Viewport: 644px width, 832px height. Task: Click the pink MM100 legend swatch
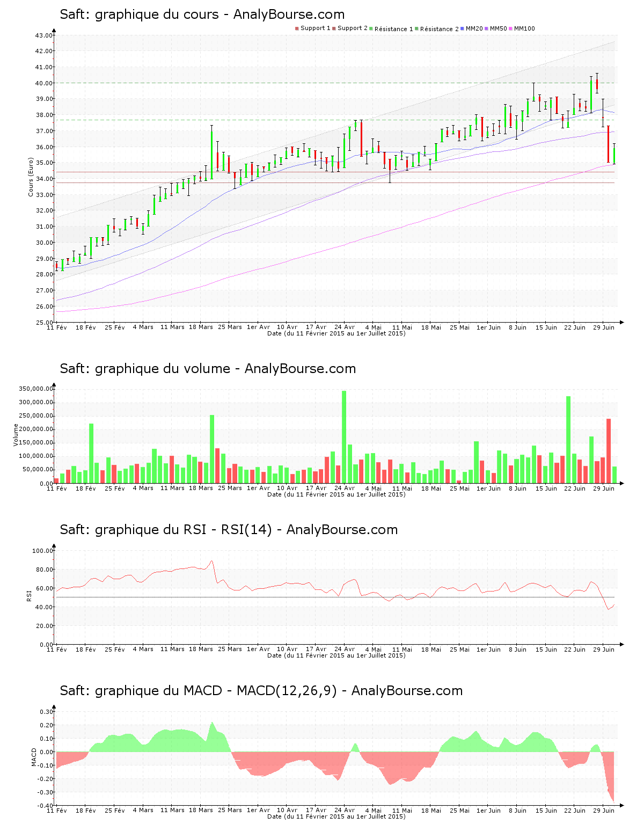click(510, 28)
